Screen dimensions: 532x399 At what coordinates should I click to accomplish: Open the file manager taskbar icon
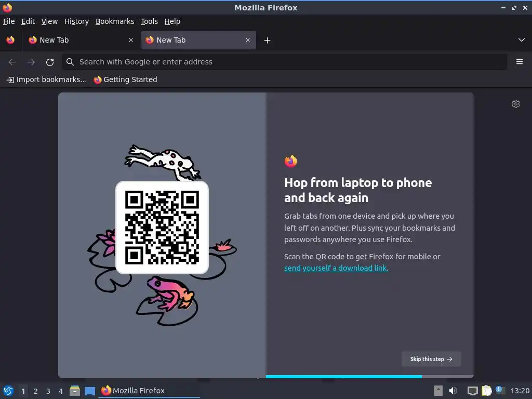(75, 391)
